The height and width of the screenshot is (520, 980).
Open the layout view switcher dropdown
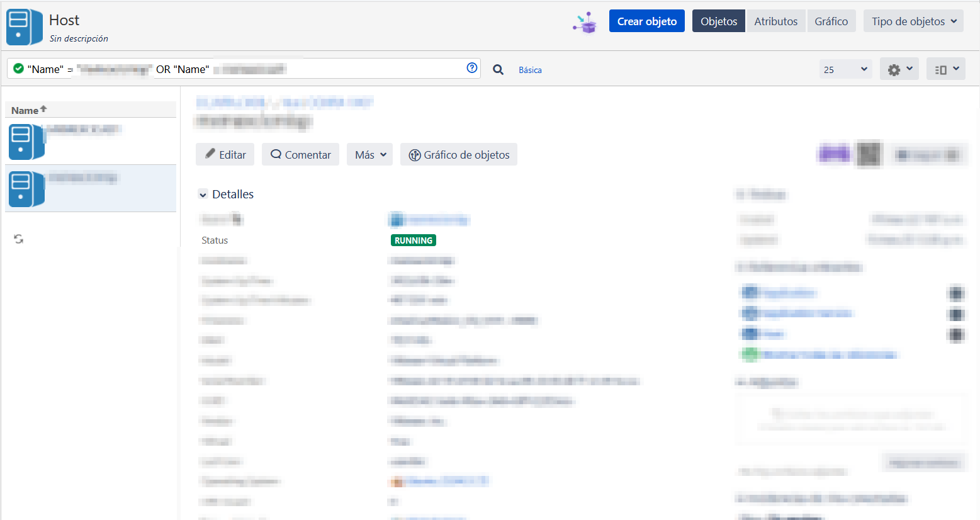[946, 69]
